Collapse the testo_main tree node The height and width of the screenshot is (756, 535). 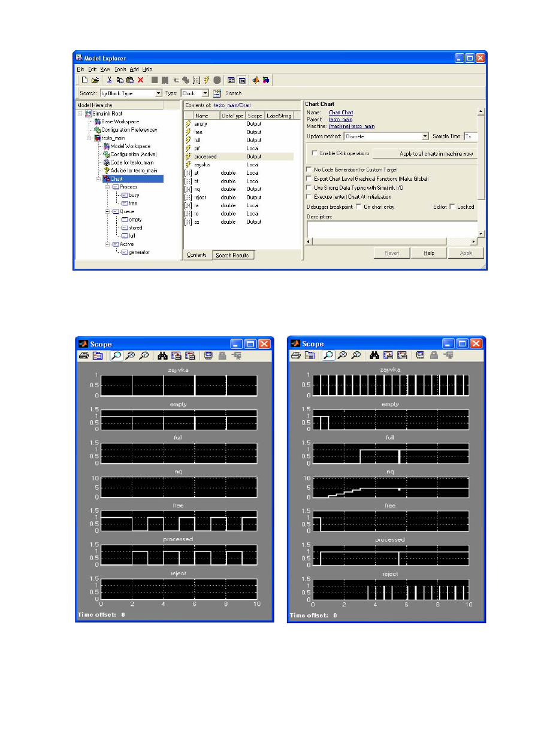tap(89, 138)
